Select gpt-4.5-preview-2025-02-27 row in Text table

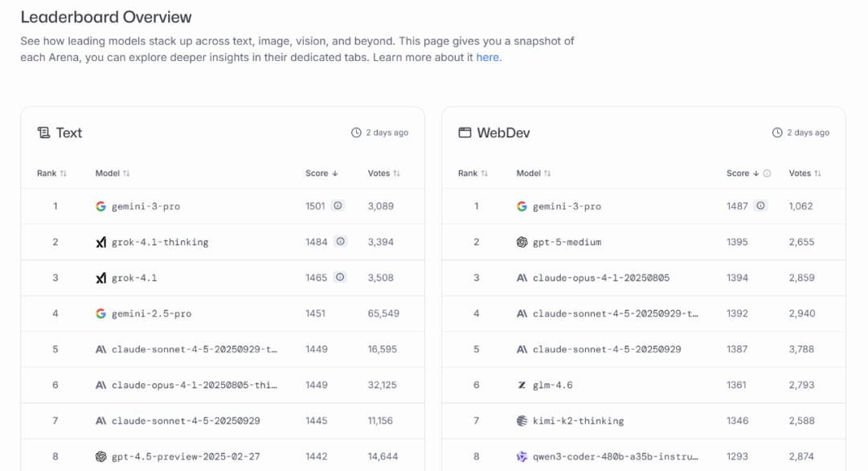pyautogui.click(x=186, y=457)
